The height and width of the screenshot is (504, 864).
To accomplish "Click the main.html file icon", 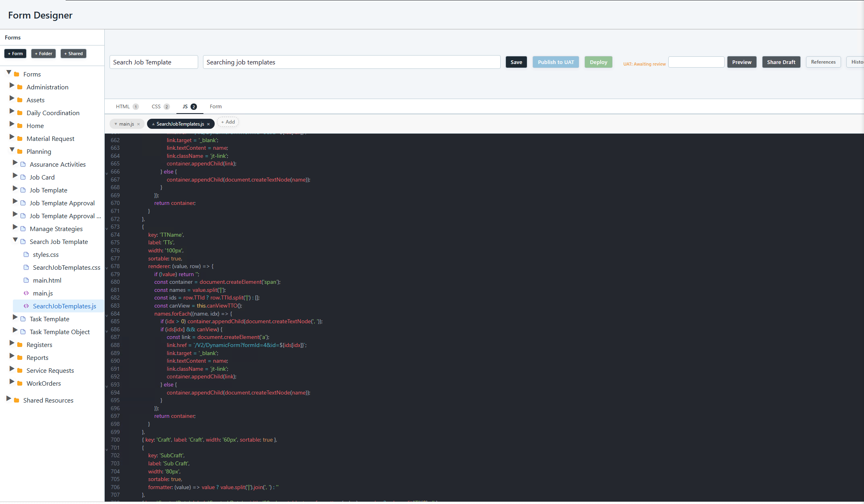I will 26,280.
